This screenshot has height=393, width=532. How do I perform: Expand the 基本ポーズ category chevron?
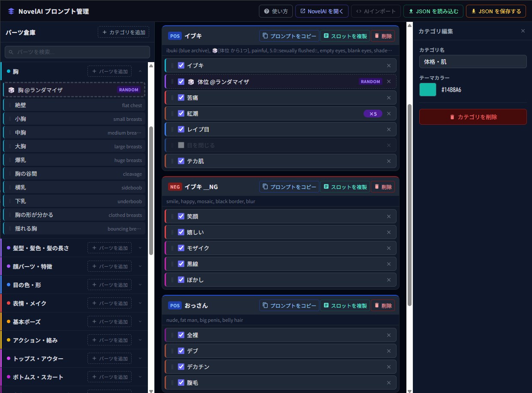click(140, 322)
